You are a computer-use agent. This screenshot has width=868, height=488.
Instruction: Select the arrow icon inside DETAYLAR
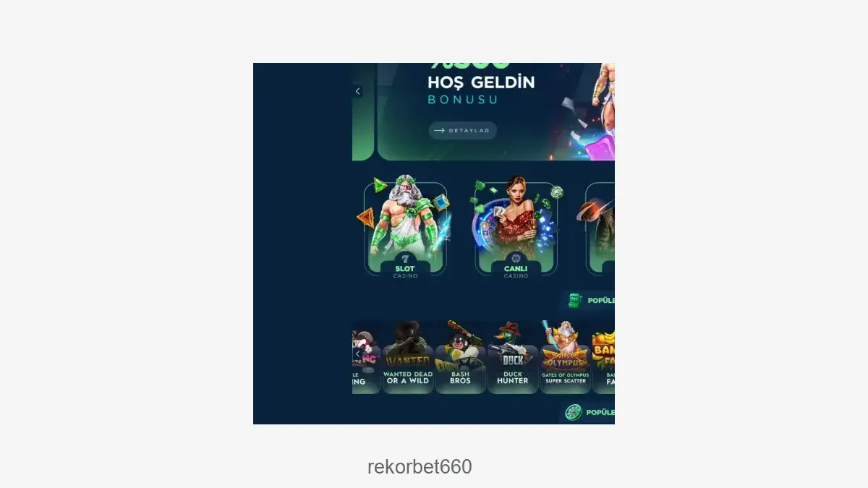pyautogui.click(x=439, y=131)
